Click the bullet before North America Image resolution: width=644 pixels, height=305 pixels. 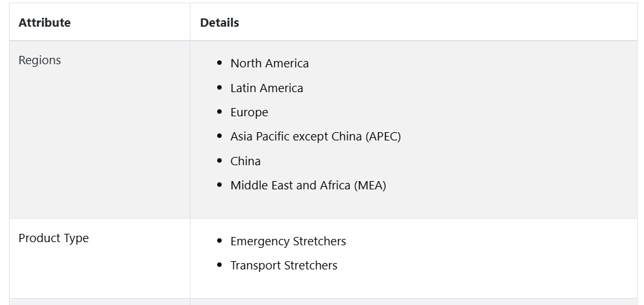pyautogui.click(x=219, y=63)
